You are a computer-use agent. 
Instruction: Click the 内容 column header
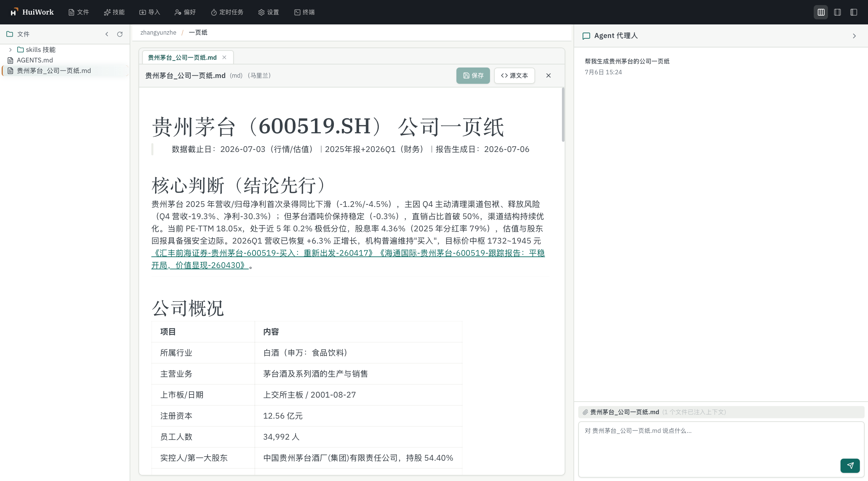(x=358, y=332)
